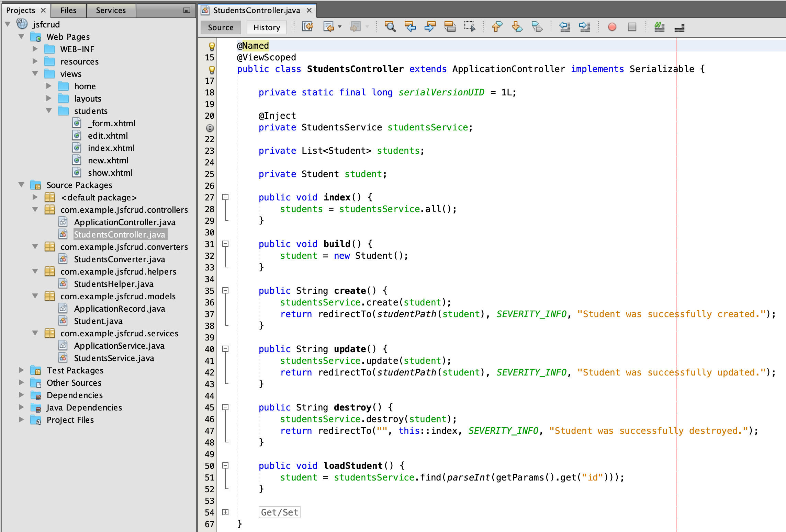786x532 pixels.
Task: Click the Comment lines toolbar icon
Action: (659, 27)
